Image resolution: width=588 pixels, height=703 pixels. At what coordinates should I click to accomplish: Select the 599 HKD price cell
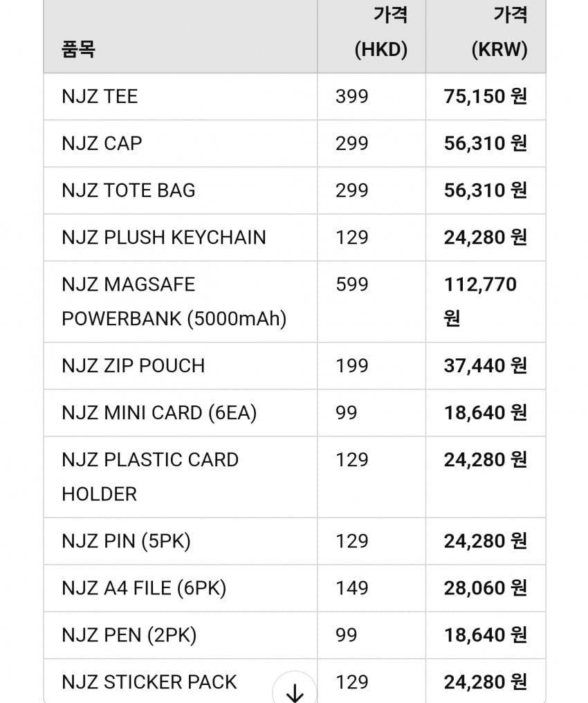coord(352,284)
